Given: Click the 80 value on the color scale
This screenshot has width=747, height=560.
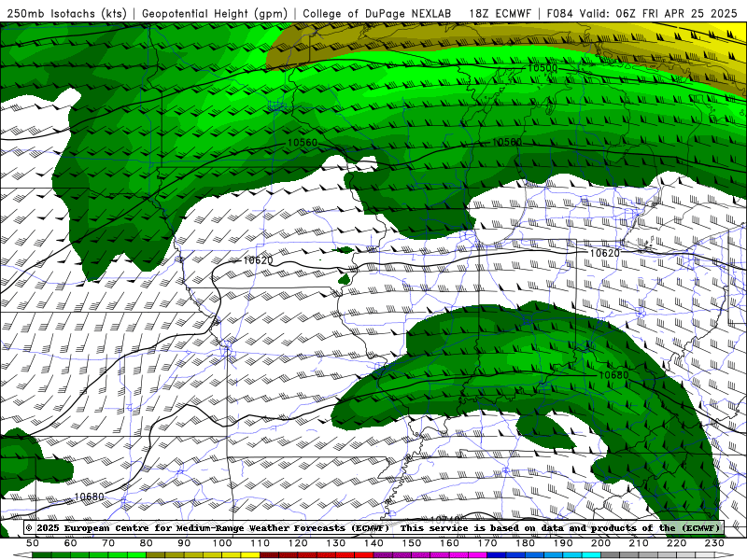Looking at the screenshot, I should pyautogui.click(x=146, y=543).
